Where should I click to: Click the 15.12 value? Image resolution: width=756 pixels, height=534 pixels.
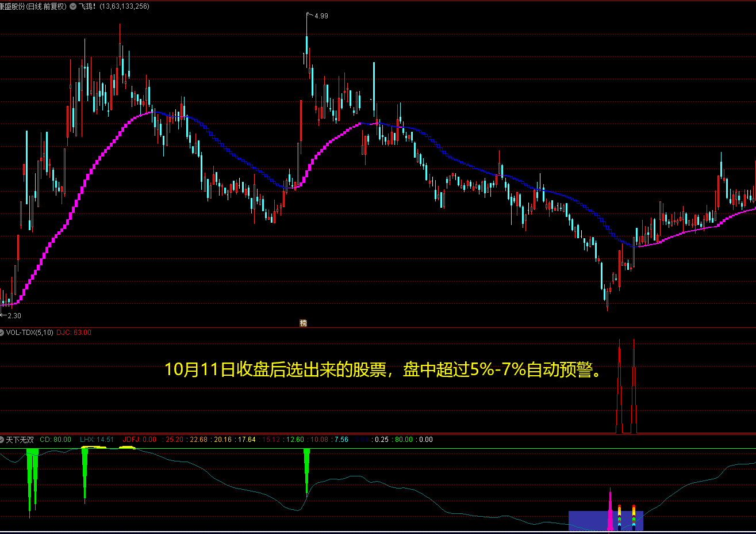(271, 440)
